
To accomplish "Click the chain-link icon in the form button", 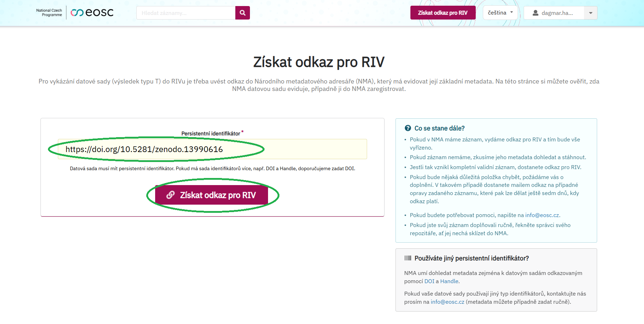I will [x=170, y=195].
